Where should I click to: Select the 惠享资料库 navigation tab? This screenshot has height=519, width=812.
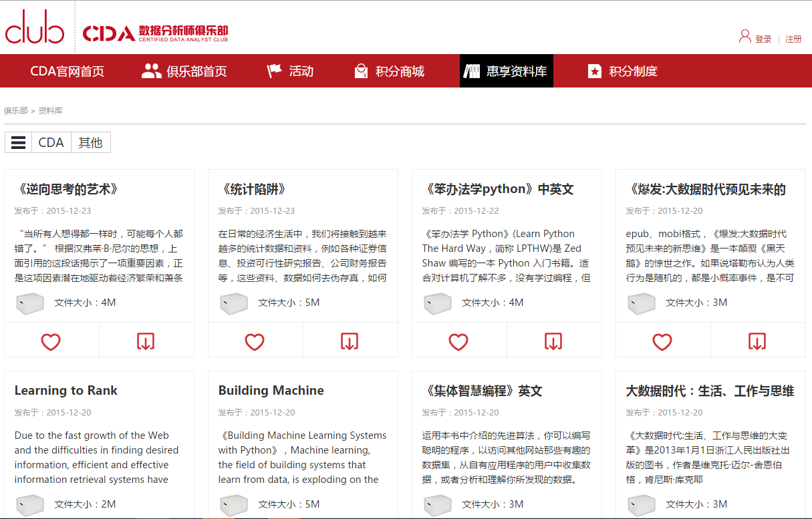506,71
